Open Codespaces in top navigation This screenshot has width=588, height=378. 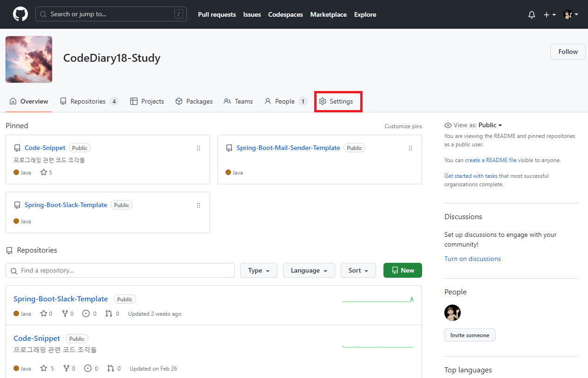coord(285,15)
